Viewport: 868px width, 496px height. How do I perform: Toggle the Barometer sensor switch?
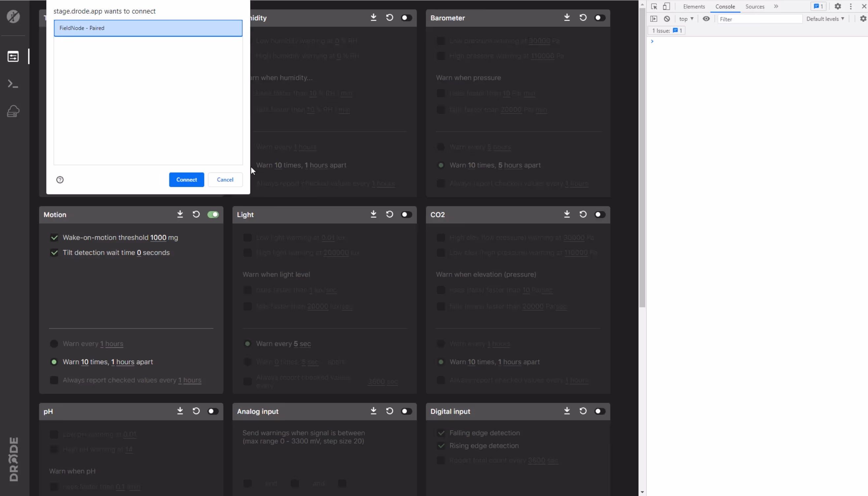point(600,18)
